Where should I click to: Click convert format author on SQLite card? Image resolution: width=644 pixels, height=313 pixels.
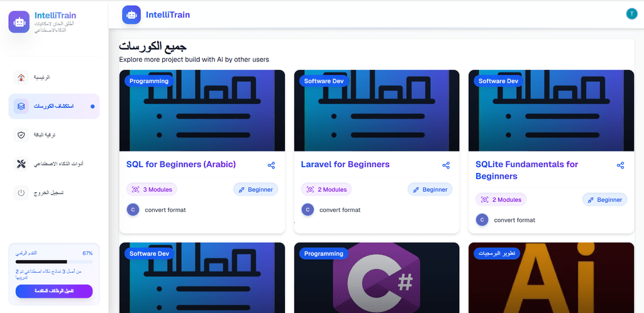pyautogui.click(x=514, y=220)
